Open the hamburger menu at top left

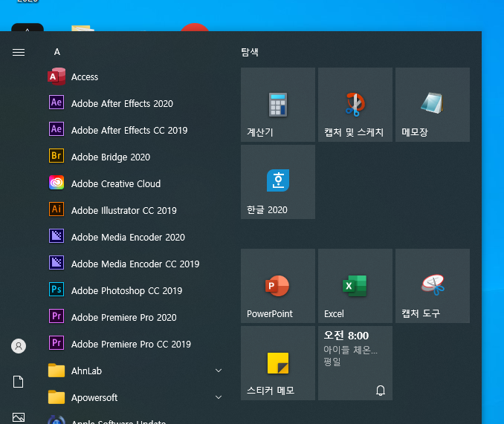[x=19, y=52]
